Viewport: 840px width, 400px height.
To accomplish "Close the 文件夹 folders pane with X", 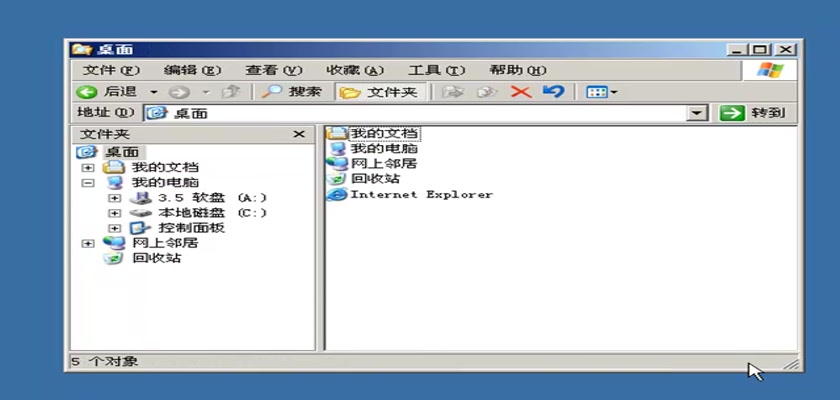I will click(x=299, y=134).
